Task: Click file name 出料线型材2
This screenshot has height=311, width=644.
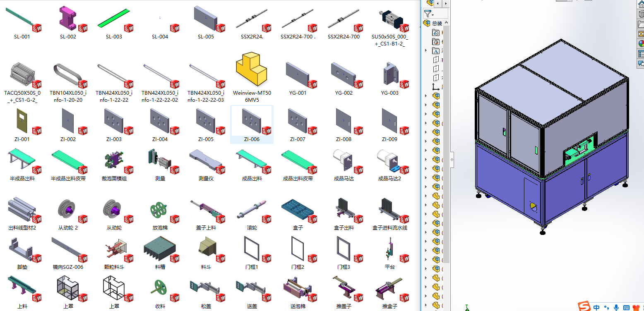Action: click(x=22, y=228)
